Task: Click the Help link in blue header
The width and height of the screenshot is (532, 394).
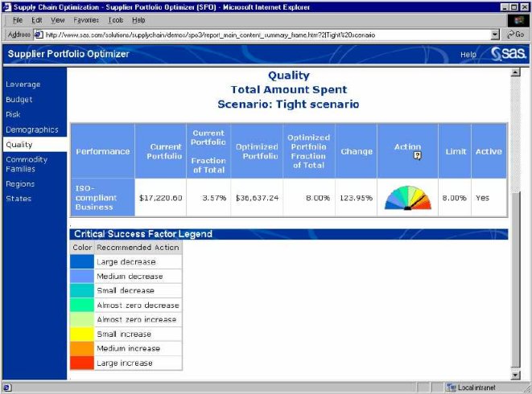Action: pos(468,55)
